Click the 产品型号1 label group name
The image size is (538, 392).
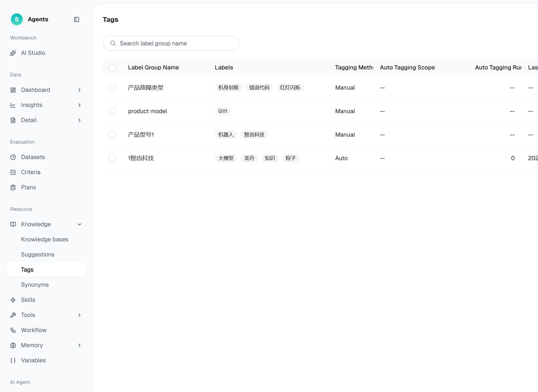tap(141, 135)
